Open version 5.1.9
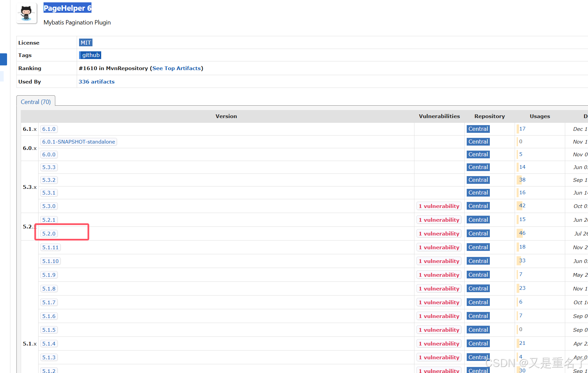The width and height of the screenshot is (588, 373). (49, 275)
